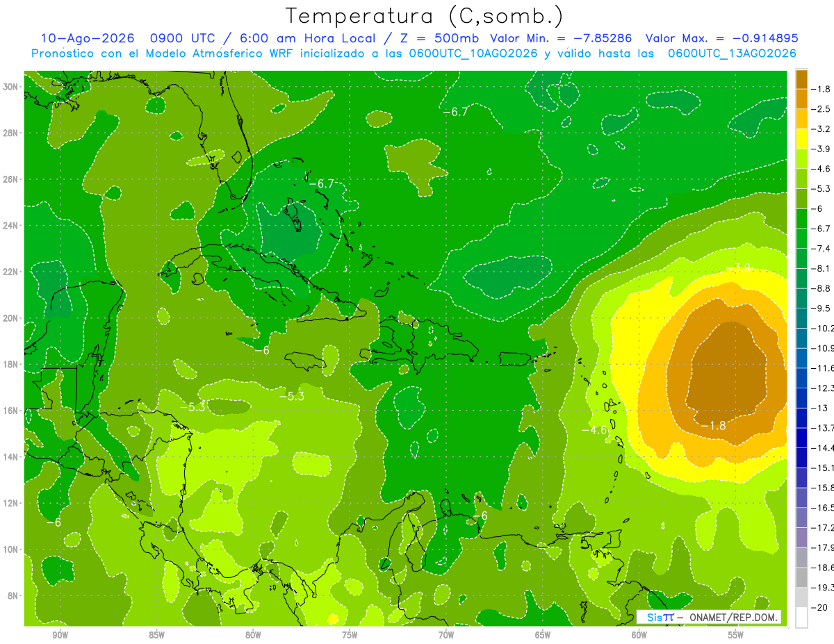The width and height of the screenshot is (834, 644).
Task: Click the -6.7 contour label near 29N
Action: [455, 111]
